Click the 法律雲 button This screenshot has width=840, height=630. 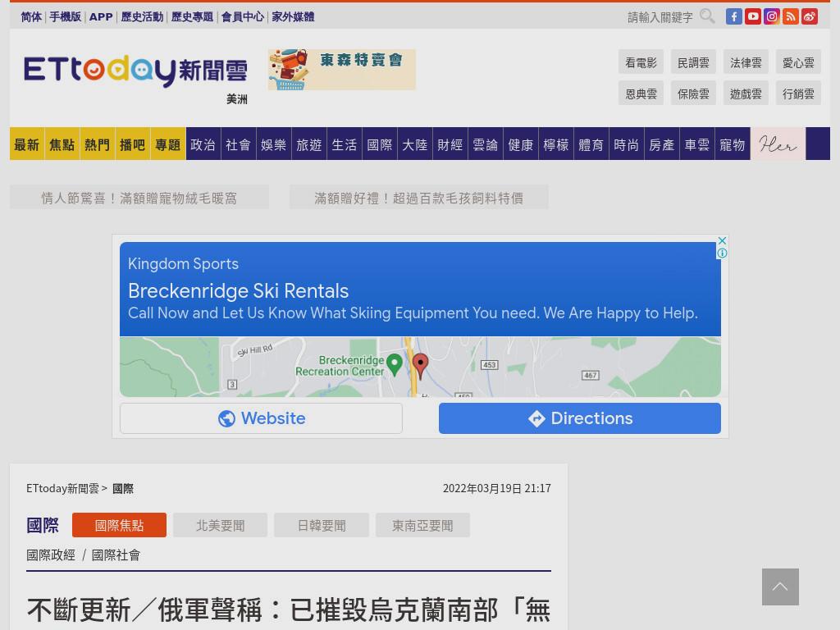(746, 62)
